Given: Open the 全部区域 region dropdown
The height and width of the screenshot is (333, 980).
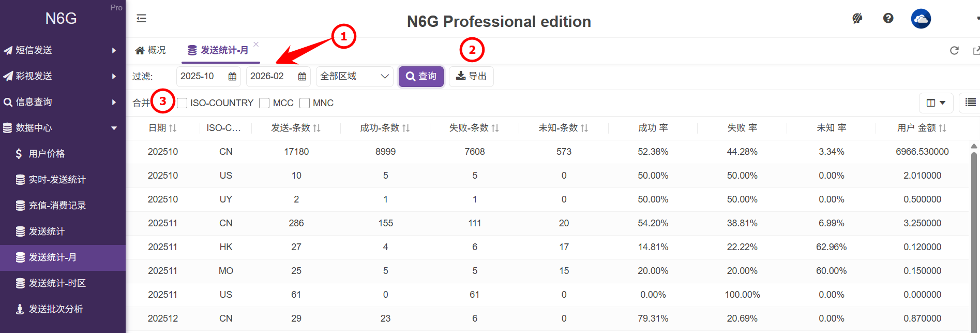Looking at the screenshot, I should (354, 77).
